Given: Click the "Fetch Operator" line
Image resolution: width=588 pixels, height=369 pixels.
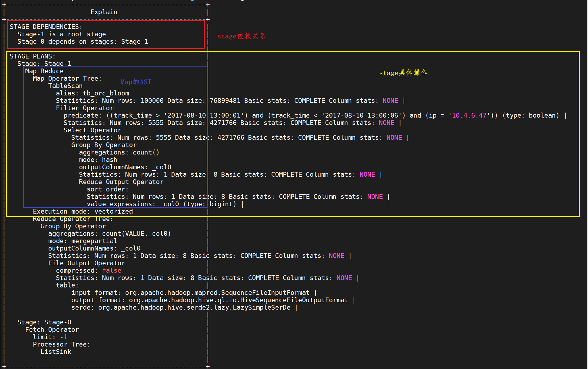Looking at the screenshot, I should pyautogui.click(x=52, y=330).
